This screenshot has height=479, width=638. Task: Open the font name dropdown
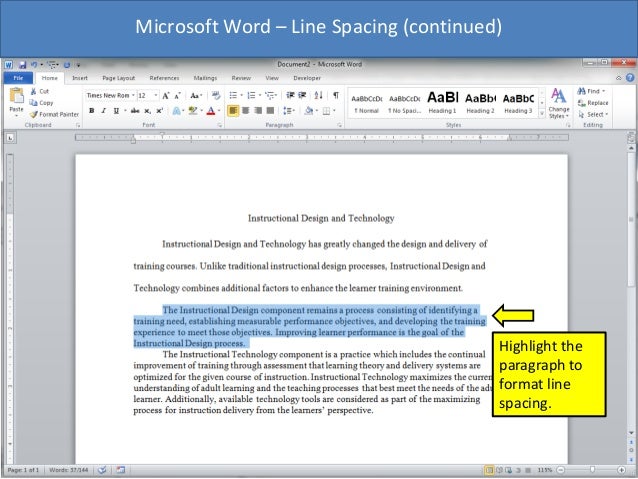[x=133, y=96]
